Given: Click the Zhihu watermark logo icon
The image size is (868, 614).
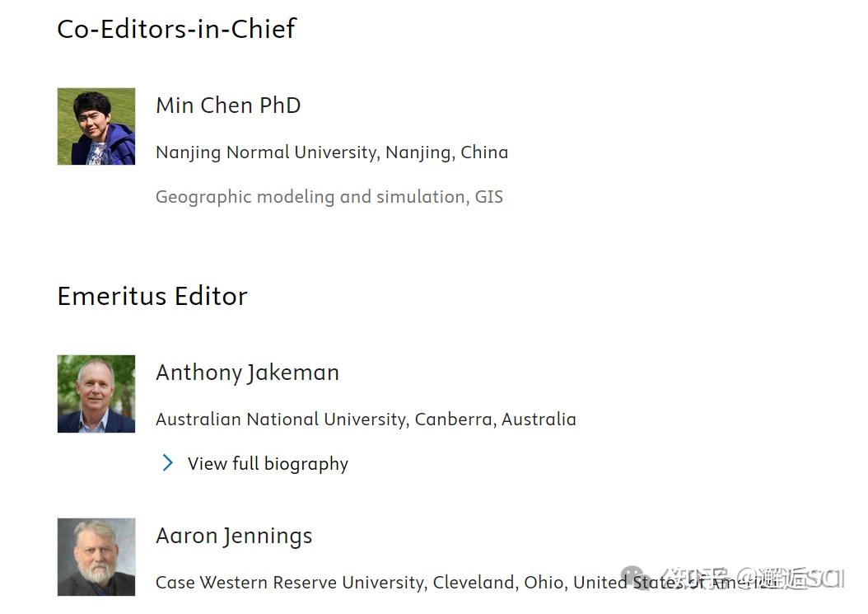Looking at the screenshot, I should tap(634, 578).
